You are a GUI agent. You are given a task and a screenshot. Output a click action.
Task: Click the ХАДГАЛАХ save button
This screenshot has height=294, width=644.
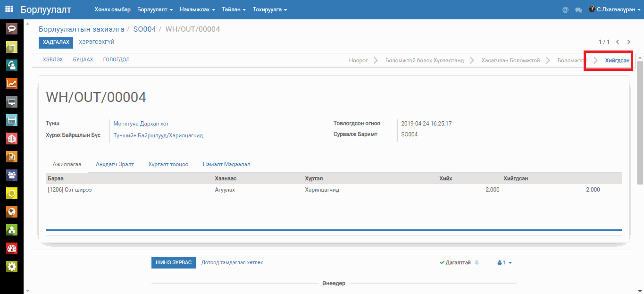[56, 42]
